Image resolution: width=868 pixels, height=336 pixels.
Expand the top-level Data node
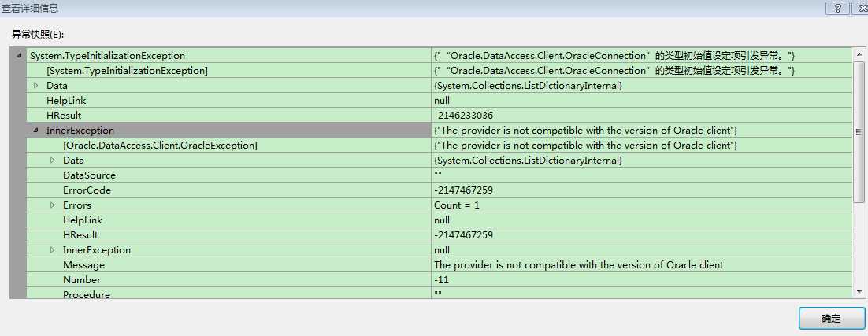(x=36, y=85)
